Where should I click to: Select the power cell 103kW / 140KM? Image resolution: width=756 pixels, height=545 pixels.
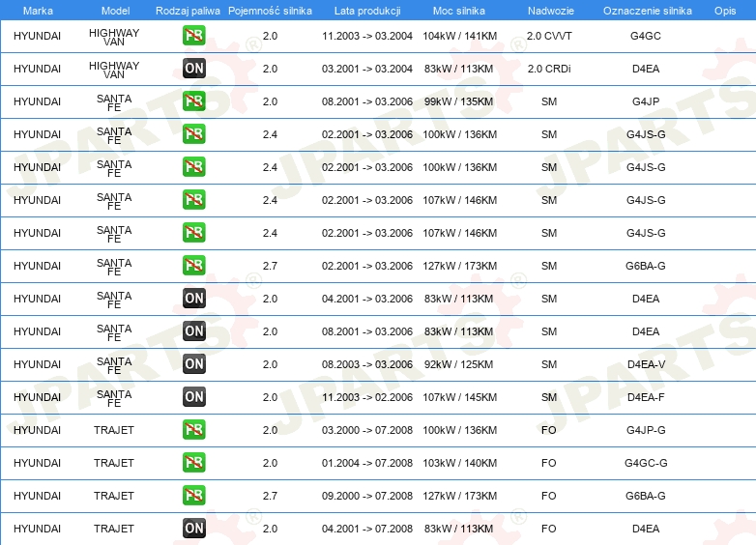coord(459,463)
